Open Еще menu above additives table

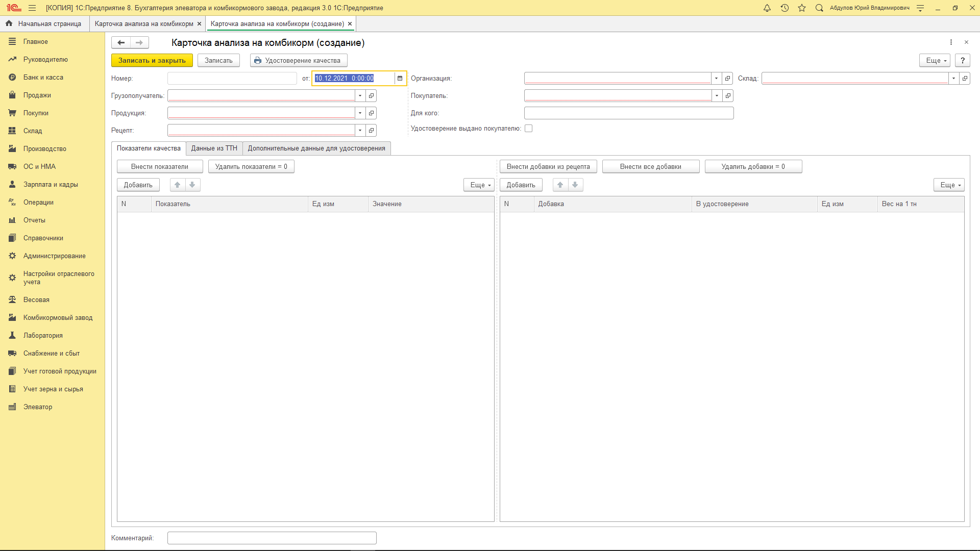pyautogui.click(x=949, y=185)
